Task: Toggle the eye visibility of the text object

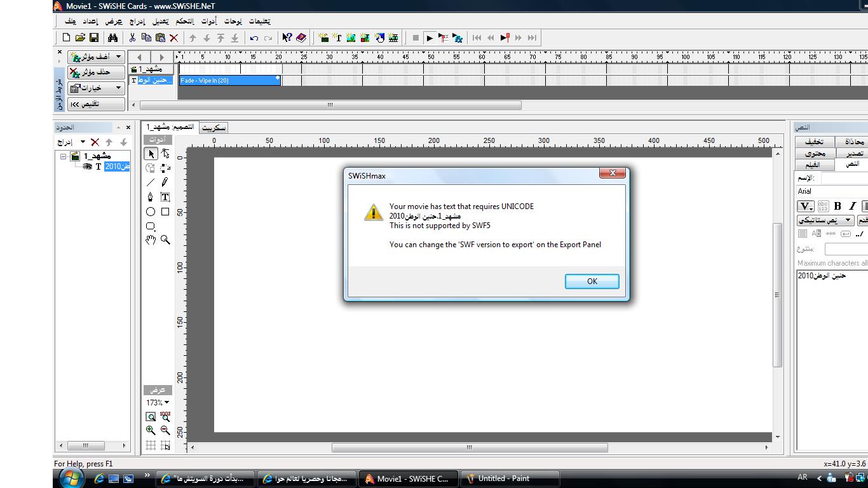Action: click(88, 166)
